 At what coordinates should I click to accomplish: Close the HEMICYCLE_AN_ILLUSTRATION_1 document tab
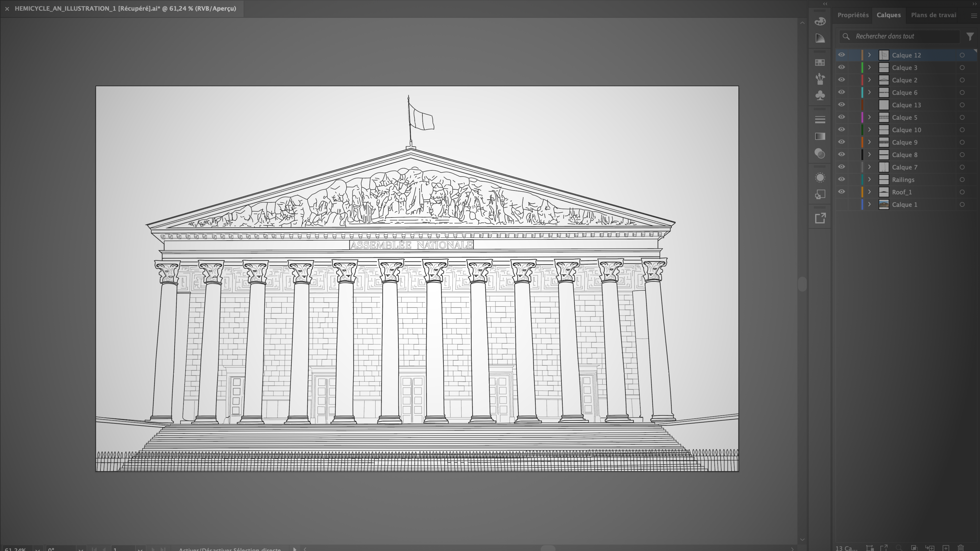[x=7, y=9]
